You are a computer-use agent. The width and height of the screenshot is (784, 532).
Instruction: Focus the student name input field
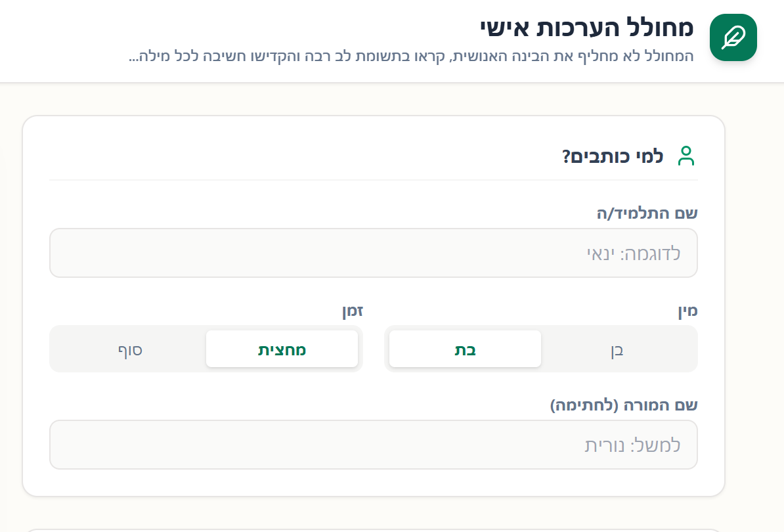[373, 253]
